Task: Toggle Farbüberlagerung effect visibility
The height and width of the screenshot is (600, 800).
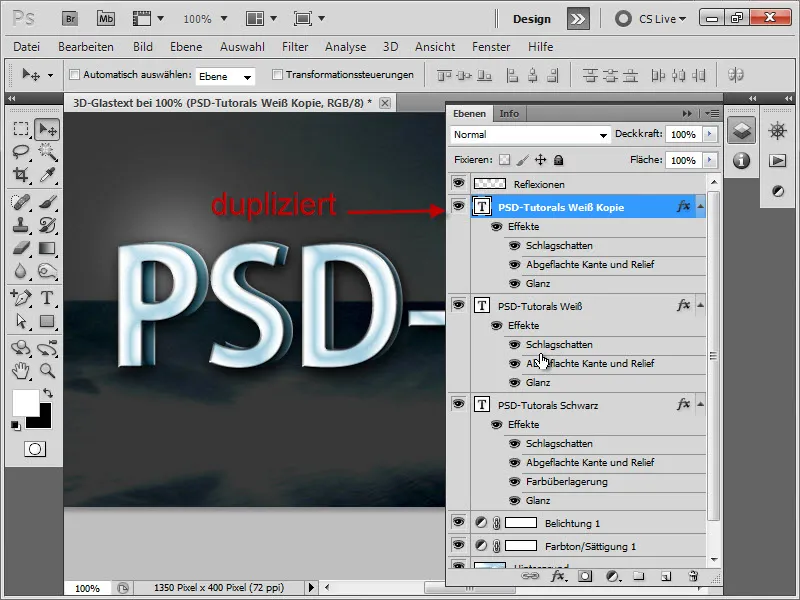Action: tap(514, 482)
